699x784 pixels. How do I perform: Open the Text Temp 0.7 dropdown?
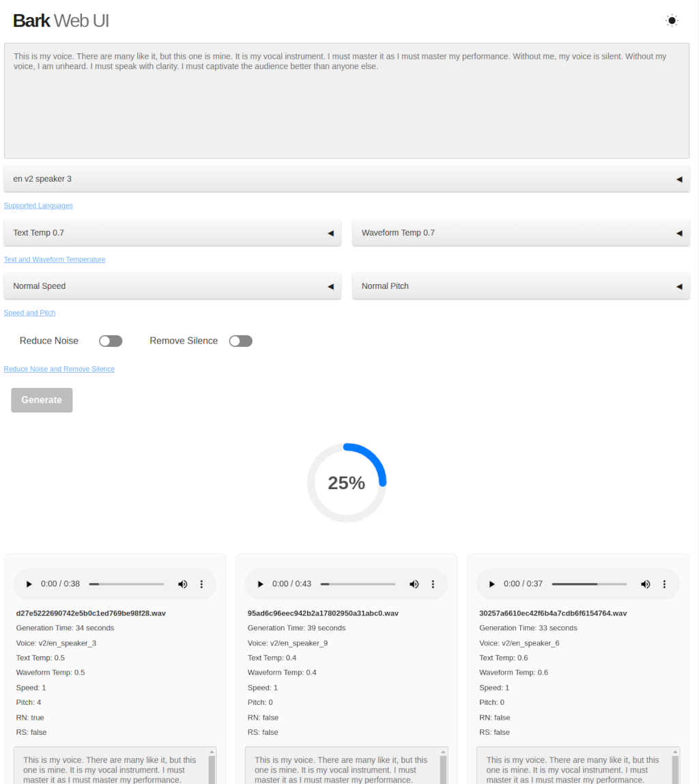[173, 233]
